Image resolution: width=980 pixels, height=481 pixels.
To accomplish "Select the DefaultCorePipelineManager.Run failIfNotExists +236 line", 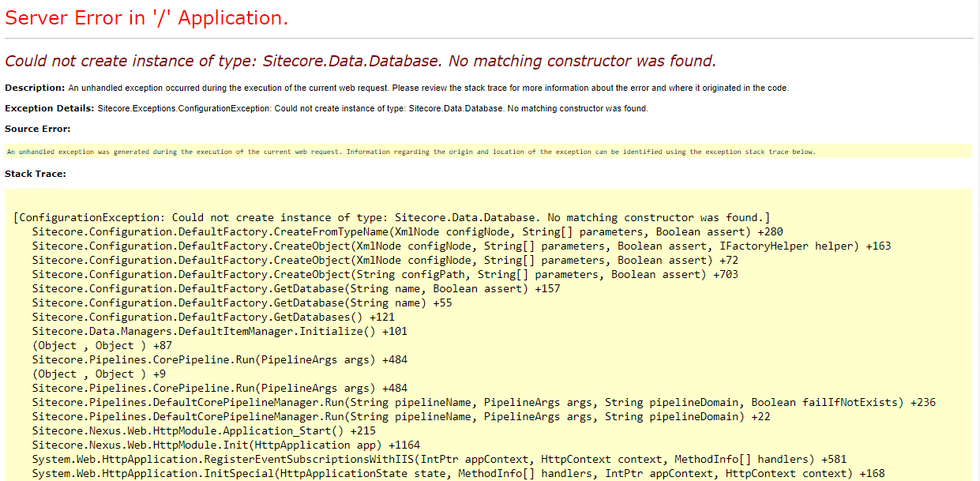I will point(484,402).
